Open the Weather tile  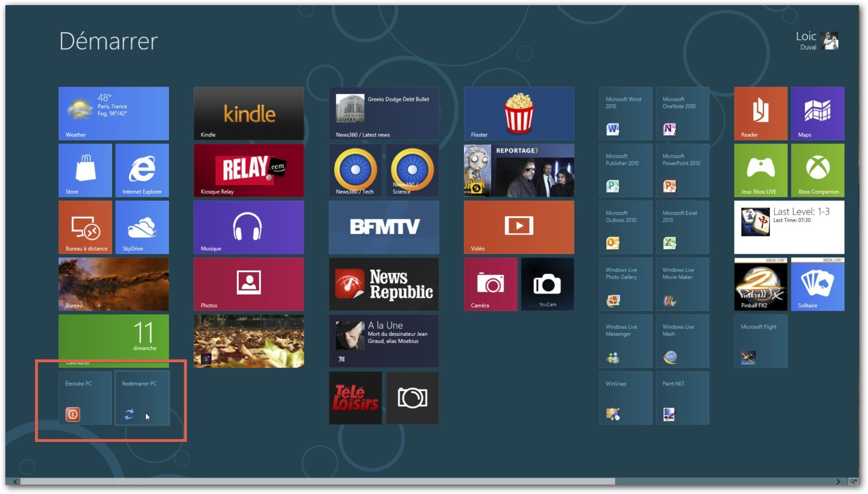pos(113,113)
